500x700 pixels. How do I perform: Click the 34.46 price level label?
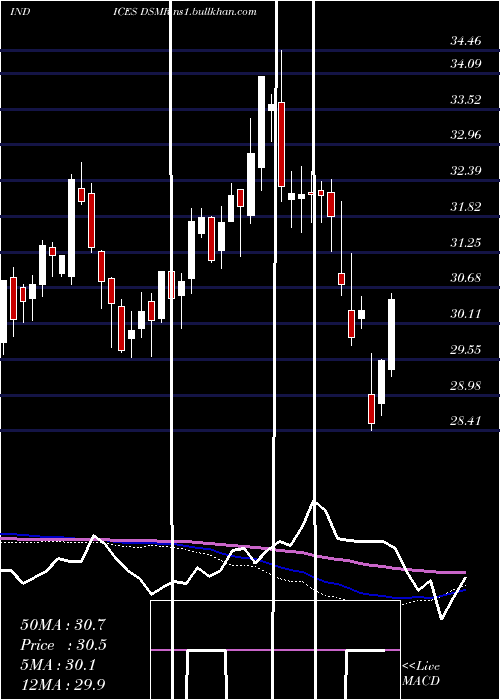click(466, 42)
